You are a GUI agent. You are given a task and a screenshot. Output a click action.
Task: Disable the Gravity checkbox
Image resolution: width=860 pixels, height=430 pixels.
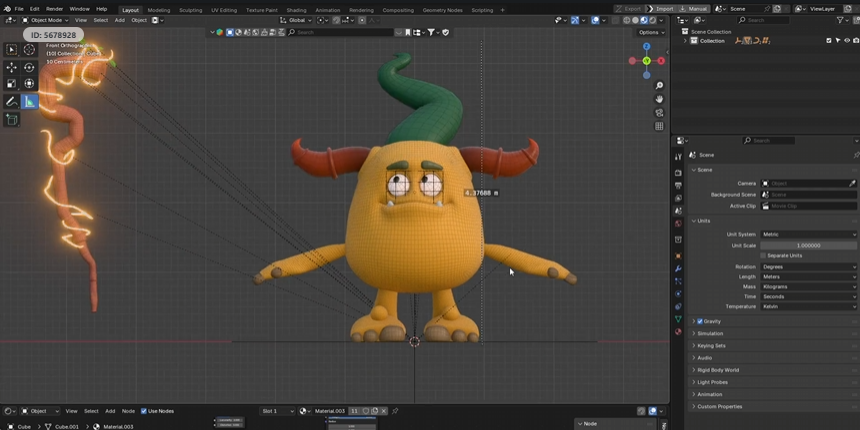[x=699, y=321]
